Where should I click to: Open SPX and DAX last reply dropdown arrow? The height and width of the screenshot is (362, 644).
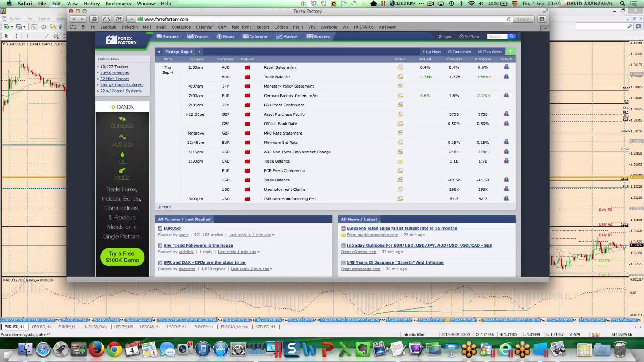(x=271, y=269)
